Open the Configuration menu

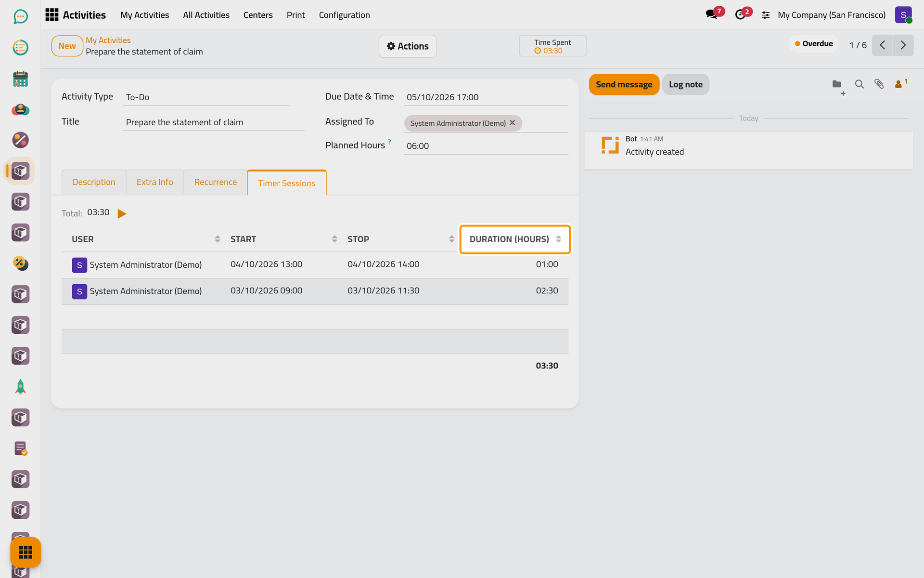pyautogui.click(x=345, y=15)
